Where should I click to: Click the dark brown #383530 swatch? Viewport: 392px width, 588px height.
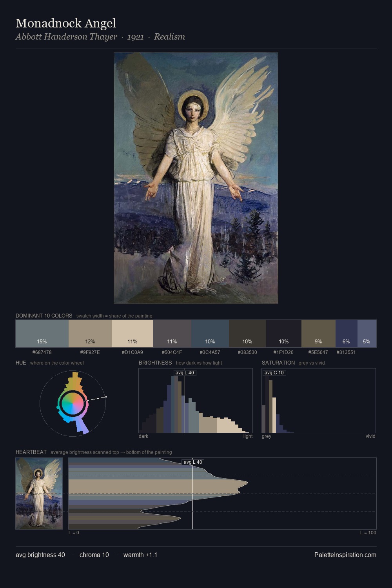[x=247, y=334]
